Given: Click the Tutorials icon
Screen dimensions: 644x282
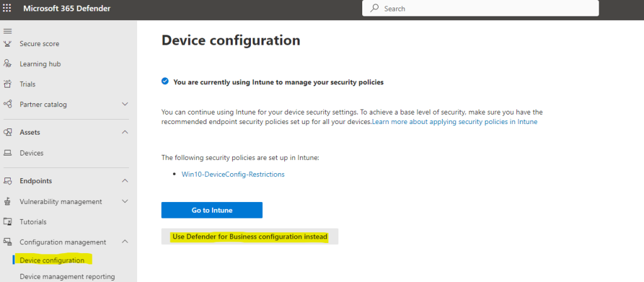Looking at the screenshot, I should click(8, 222).
